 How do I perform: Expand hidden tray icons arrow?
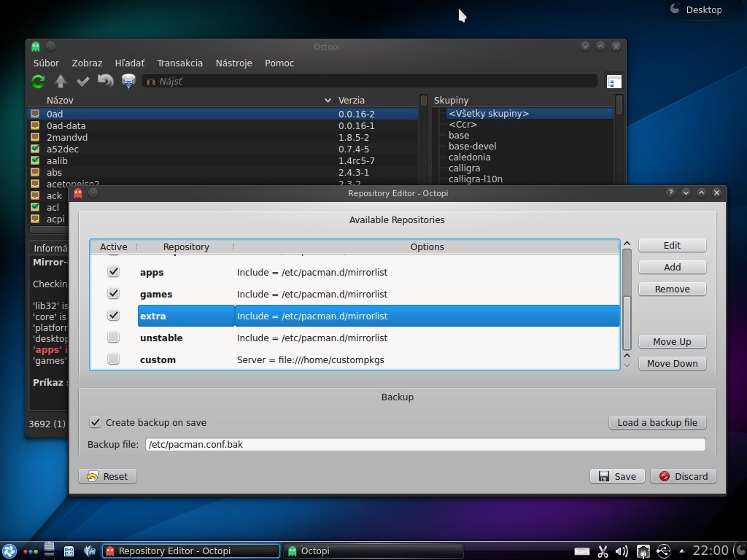682,551
